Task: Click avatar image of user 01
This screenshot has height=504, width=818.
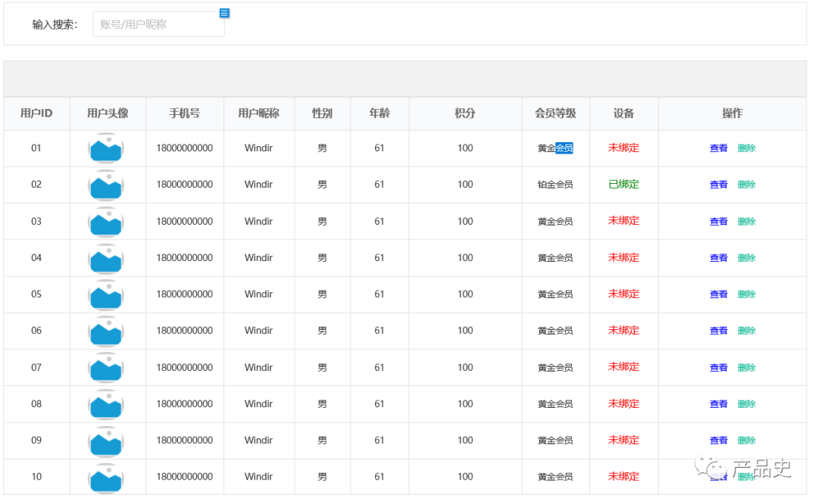Action: 107,148
